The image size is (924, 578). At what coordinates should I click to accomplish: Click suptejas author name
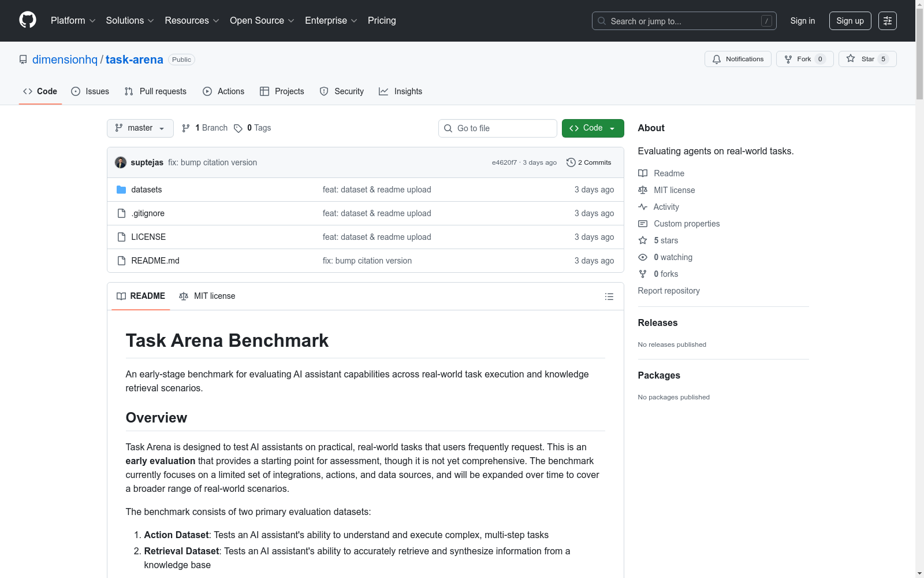tap(147, 162)
